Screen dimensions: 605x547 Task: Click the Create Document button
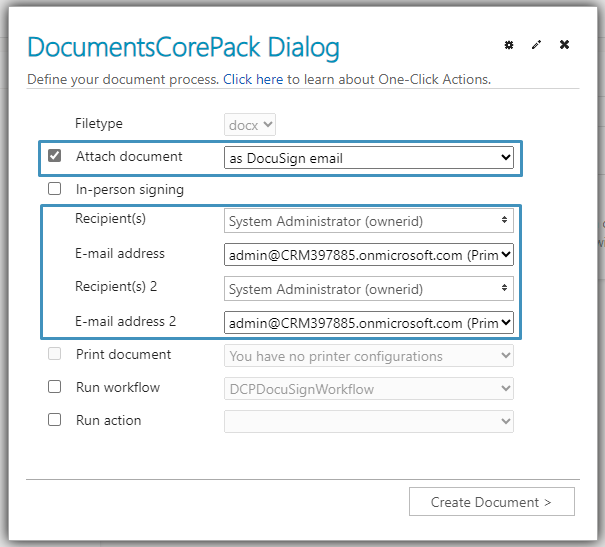coord(492,501)
